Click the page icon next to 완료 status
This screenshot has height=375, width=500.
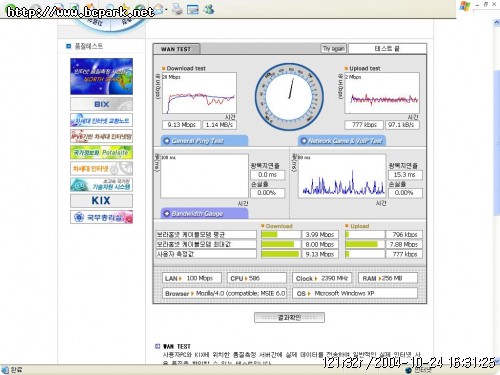pos(5,370)
